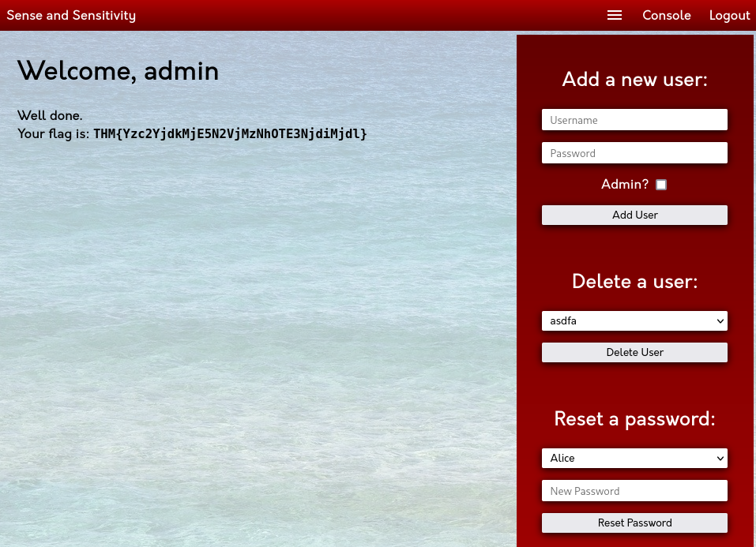Log out using the Logout link
This screenshot has width=756, height=547.
tap(729, 16)
